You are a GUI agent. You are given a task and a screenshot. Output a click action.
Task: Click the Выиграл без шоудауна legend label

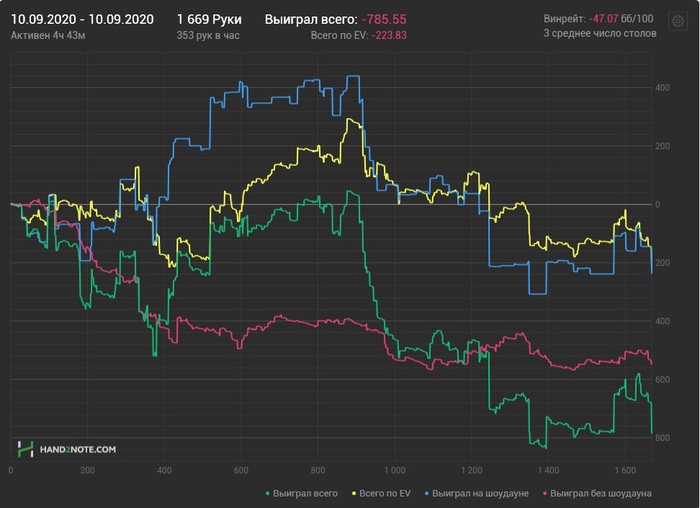pos(601,494)
